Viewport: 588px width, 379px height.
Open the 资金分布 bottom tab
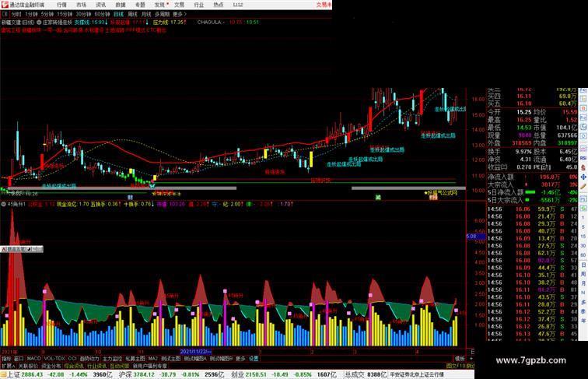[51, 366]
